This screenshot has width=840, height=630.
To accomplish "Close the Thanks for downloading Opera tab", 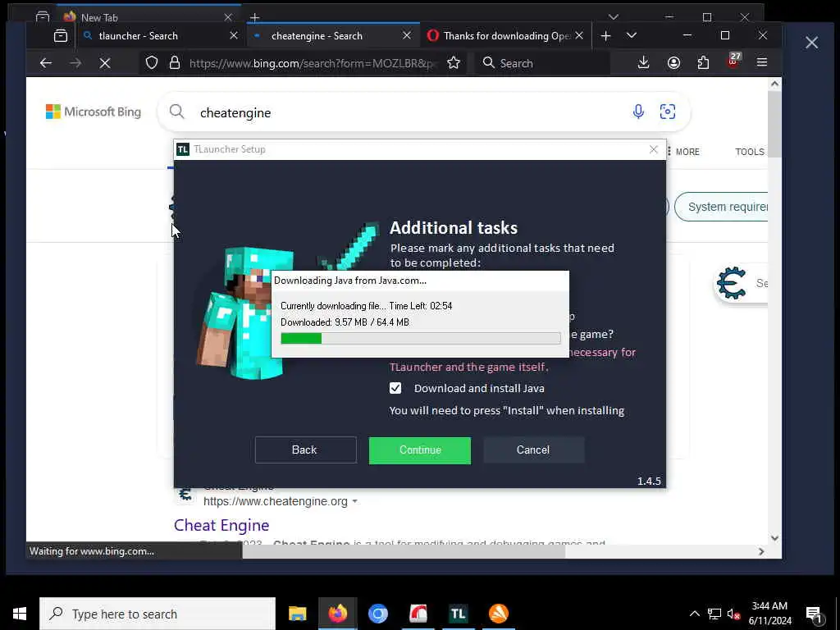I will coord(580,35).
